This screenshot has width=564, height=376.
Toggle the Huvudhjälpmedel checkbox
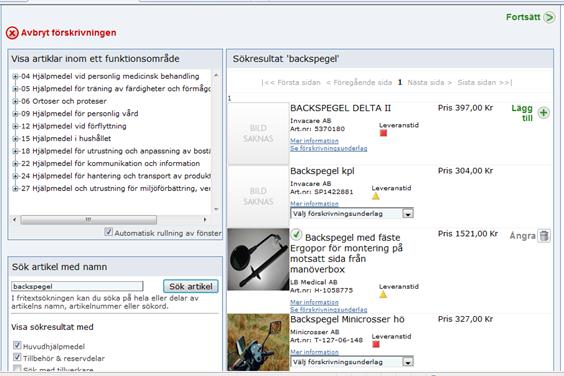point(17,345)
